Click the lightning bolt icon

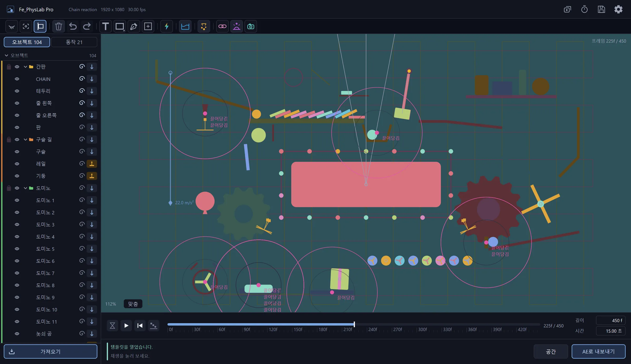[167, 26]
